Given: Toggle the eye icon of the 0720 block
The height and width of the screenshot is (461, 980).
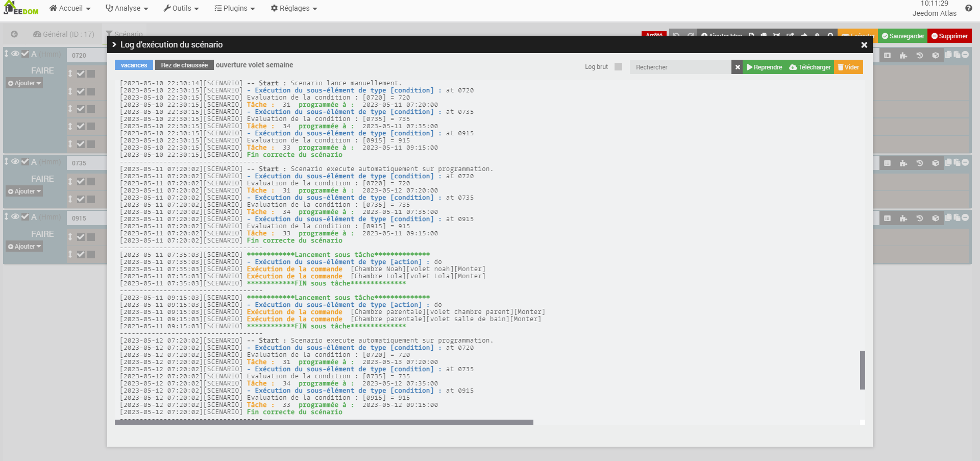Looking at the screenshot, I should pyautogui.click(x=15, y=54).
